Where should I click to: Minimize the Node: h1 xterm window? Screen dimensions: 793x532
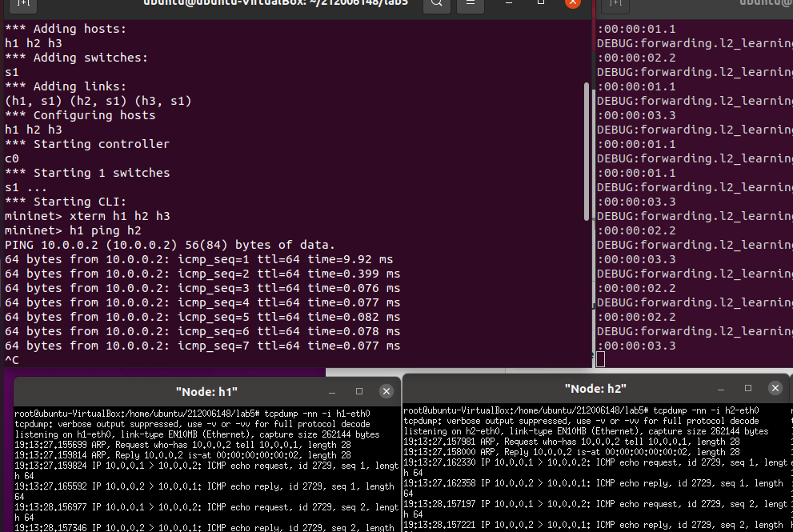[x=332, y=392]
